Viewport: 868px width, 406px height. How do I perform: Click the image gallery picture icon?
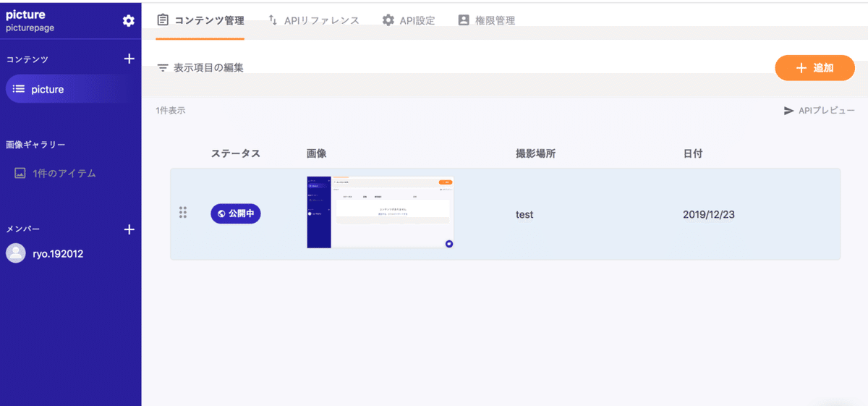(x=20, y=174)
